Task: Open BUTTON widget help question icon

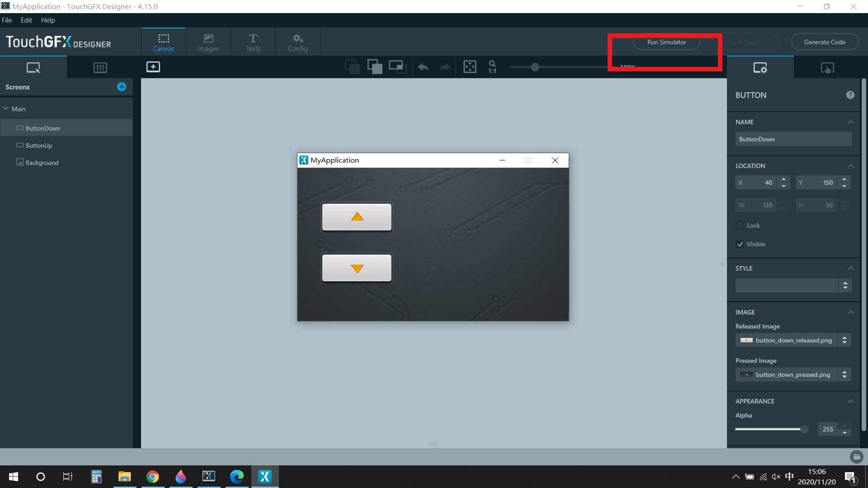Action: [850, 95]
